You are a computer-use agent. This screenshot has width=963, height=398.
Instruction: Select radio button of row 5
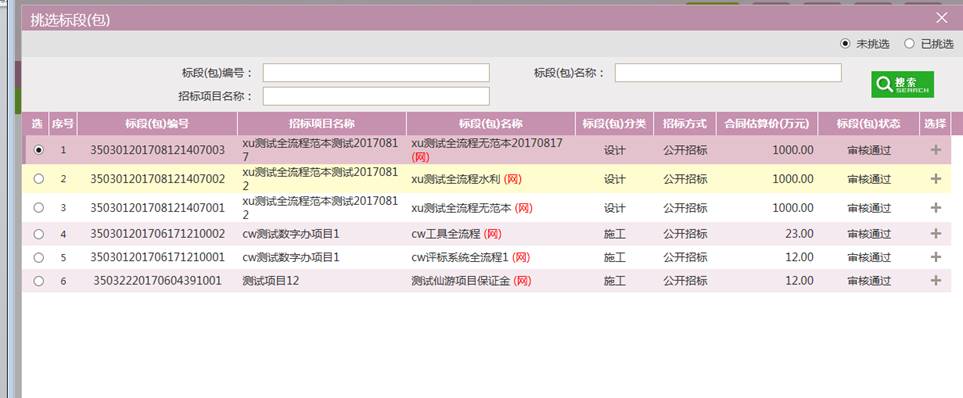[x=39, y=257]
